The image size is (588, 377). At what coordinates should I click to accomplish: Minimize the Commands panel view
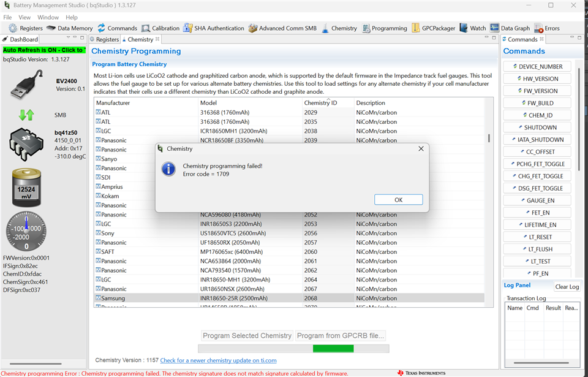[x=571, y=37]
